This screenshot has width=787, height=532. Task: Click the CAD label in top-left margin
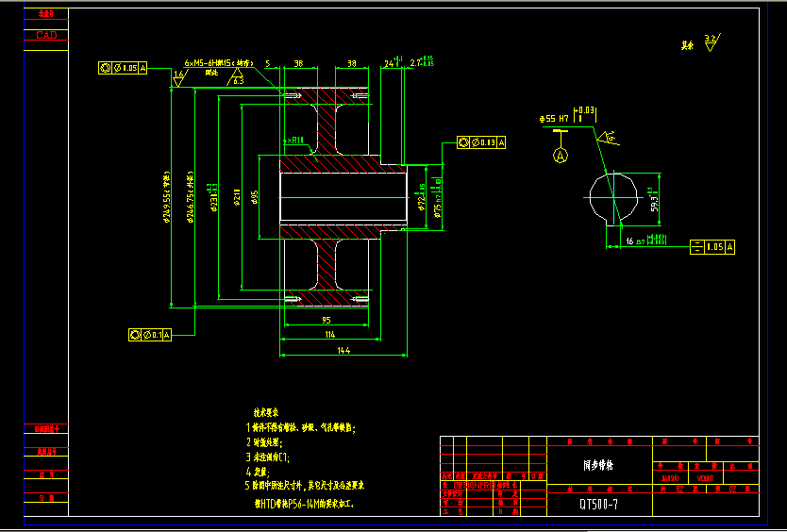[46, 35]
